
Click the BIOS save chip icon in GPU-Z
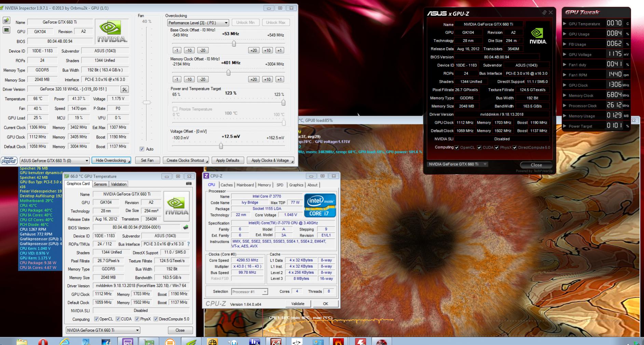[186, 227]
